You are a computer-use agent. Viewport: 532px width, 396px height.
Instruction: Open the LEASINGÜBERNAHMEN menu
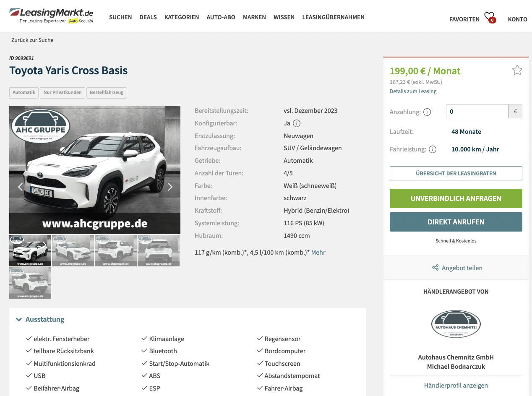[x=333, y=17]
